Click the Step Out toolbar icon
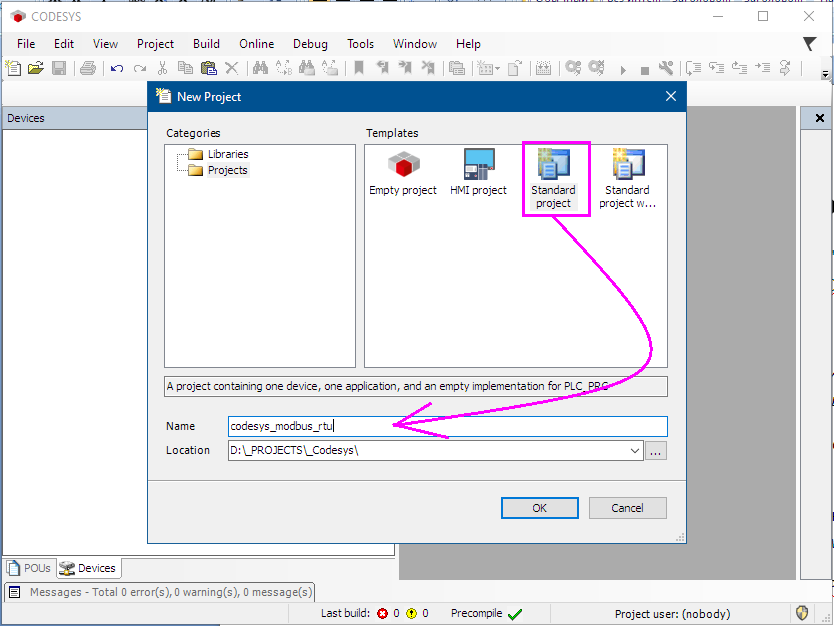 point(739,68)
